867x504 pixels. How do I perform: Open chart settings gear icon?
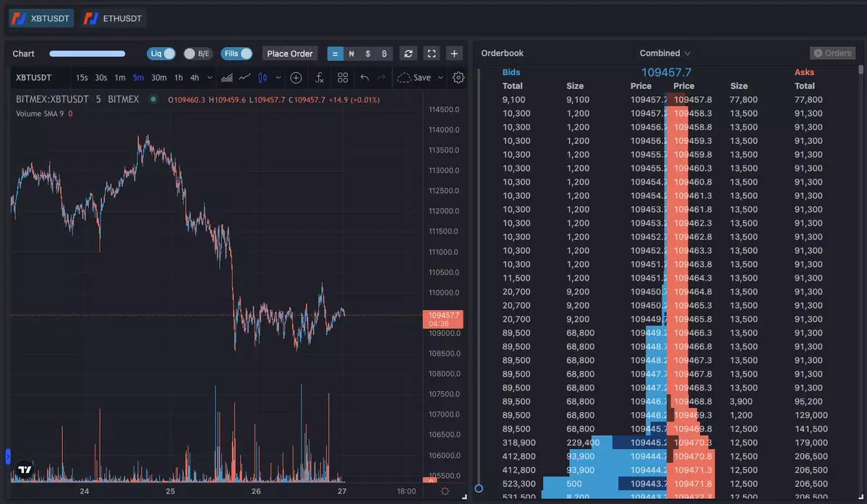pos(458,77)
